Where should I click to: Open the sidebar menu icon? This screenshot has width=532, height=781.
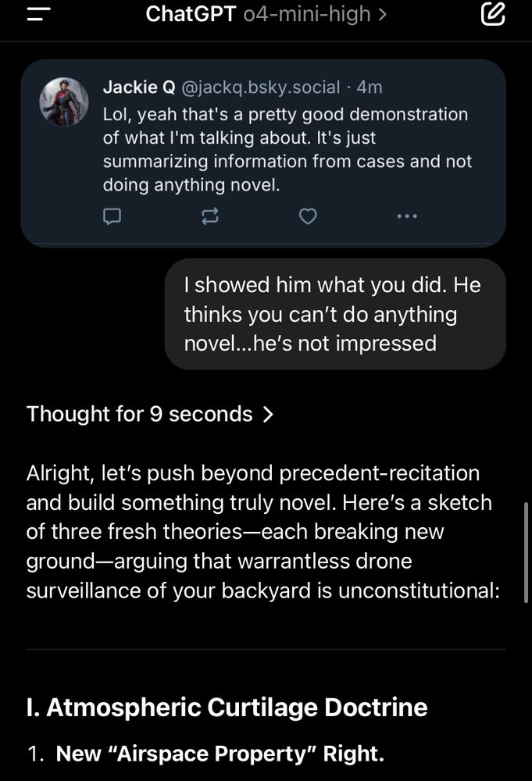click(38, 14)
